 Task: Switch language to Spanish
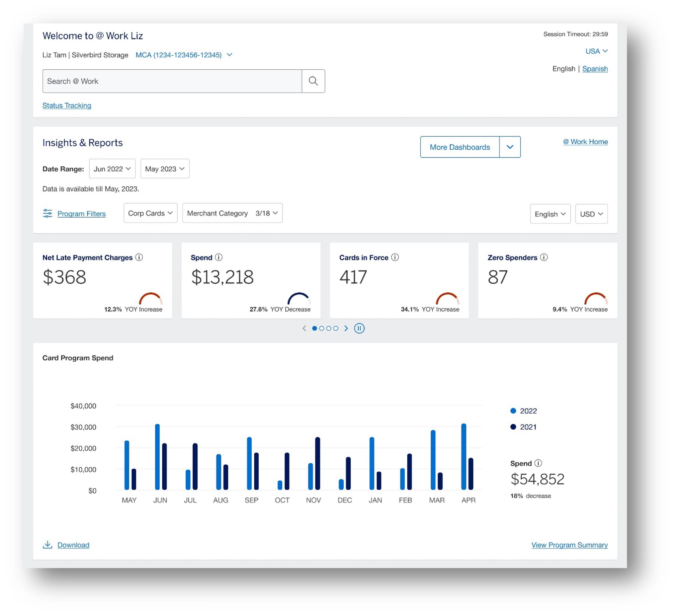[x=595, y=68]
